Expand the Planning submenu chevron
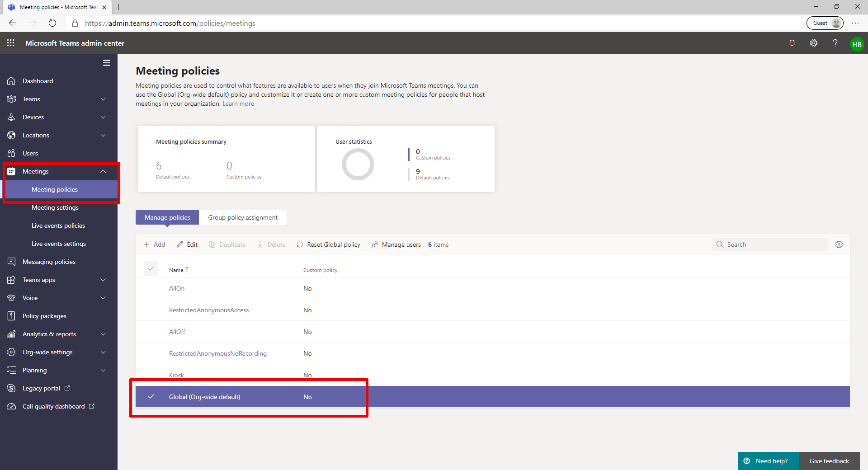The height and width of the screenshot is (470, 868). click(103, 370)
